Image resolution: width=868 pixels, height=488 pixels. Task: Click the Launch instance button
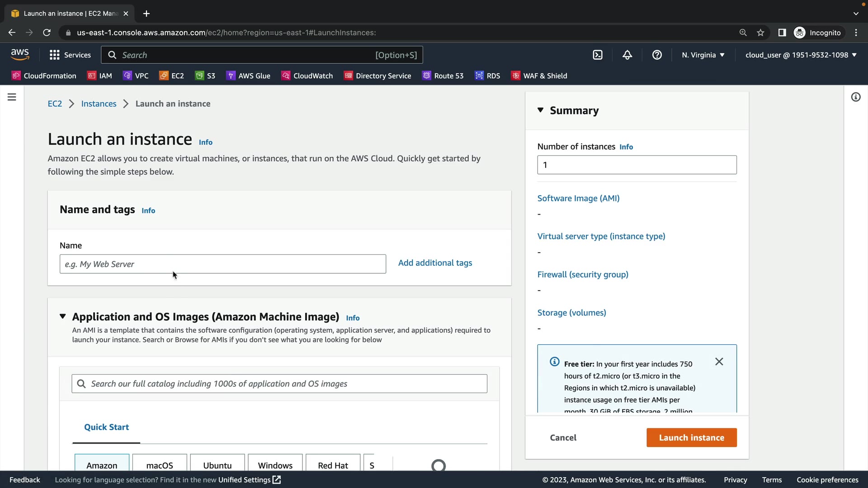(x=691, y=437)
